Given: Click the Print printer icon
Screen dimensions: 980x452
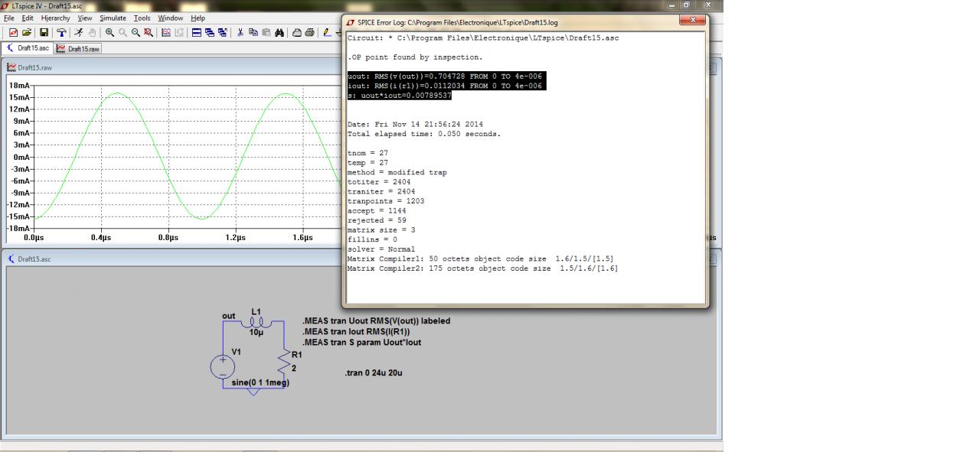Looking at the screenshot, I should point(309,33).
